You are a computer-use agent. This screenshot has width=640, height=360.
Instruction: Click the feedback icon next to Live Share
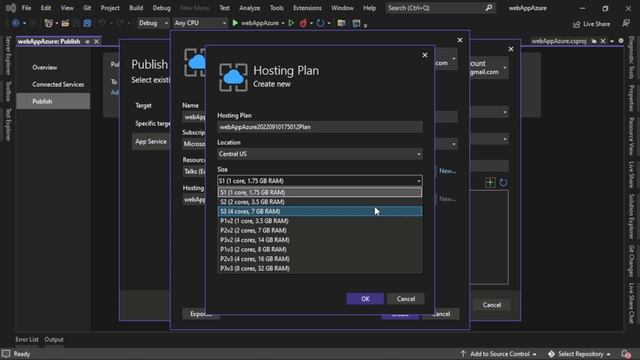pyautogui.click(x=626, y=24)
